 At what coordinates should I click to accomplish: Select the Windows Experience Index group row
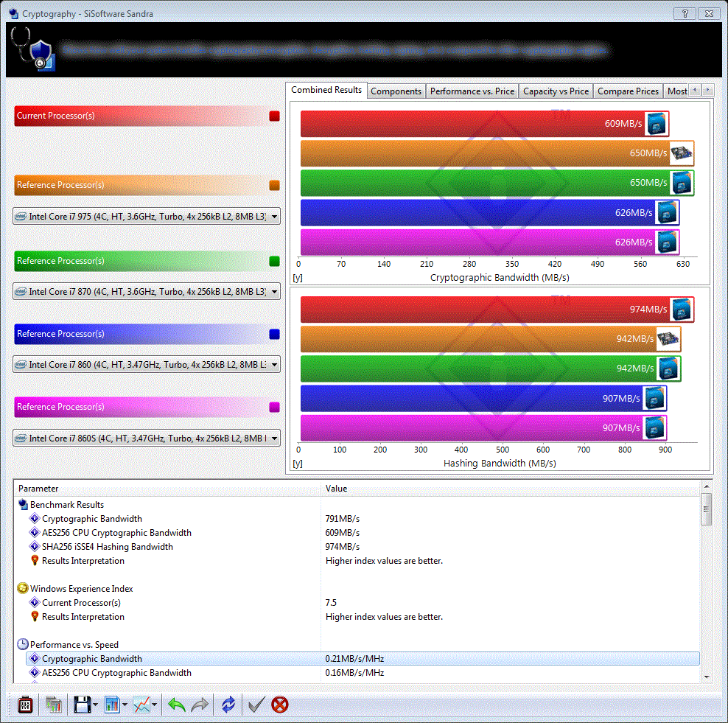(357, 588)
